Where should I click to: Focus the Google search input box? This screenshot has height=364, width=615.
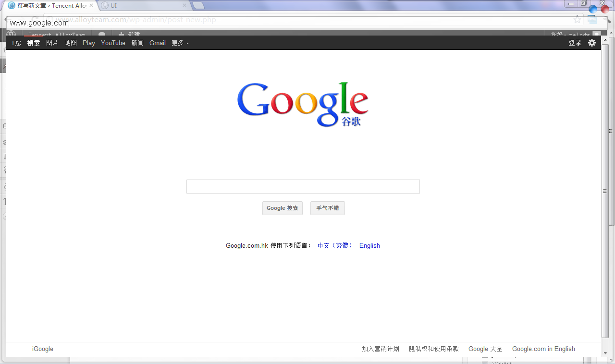pos(303,187)
